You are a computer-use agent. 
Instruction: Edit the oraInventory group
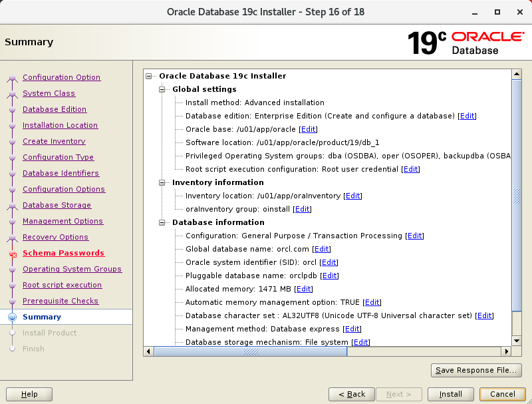click(x=303, y=209)
